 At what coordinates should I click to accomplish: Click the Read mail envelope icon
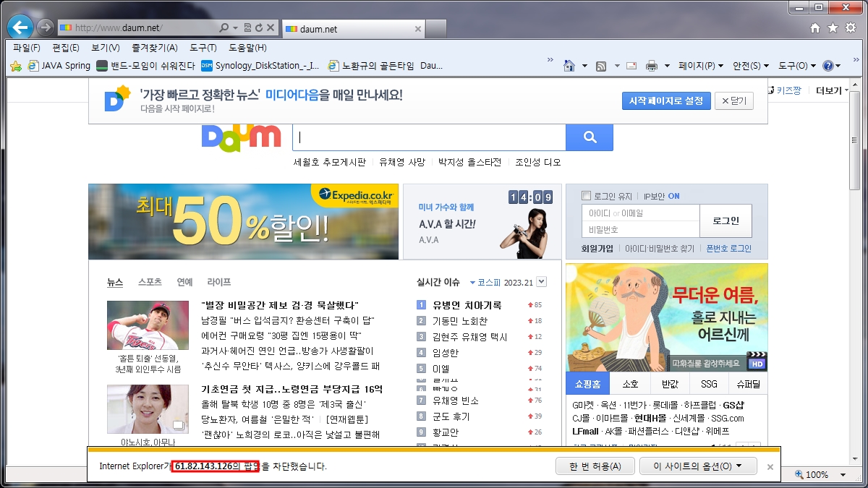[x=631, y=66]
